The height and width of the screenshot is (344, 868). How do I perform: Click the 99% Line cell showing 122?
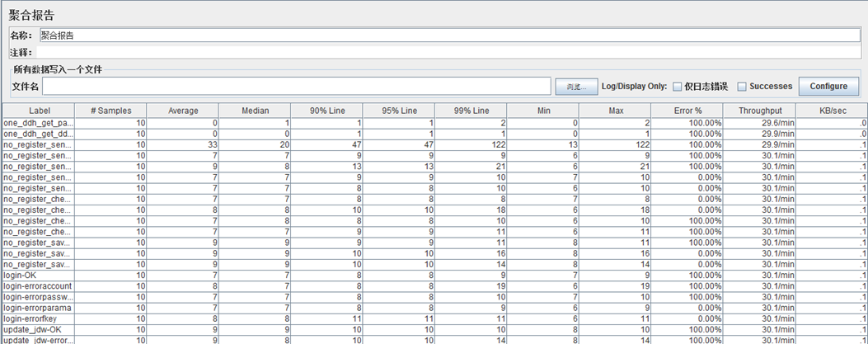(x=471, y=145)
